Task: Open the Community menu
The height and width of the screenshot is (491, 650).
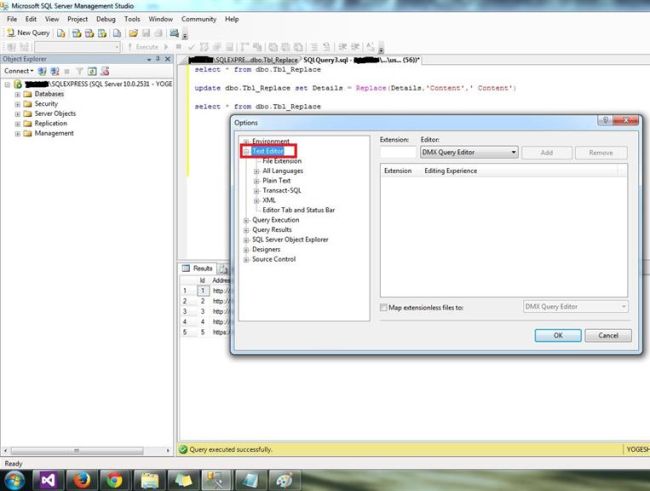Action: click(199, 19)
